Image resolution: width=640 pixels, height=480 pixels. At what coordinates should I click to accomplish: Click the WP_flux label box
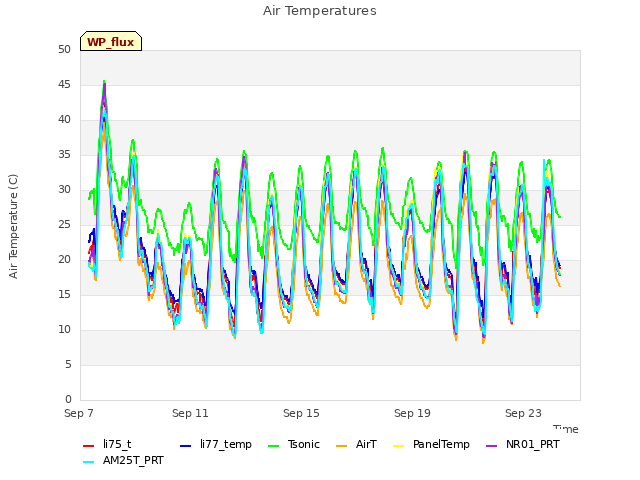tap(111, 41)
